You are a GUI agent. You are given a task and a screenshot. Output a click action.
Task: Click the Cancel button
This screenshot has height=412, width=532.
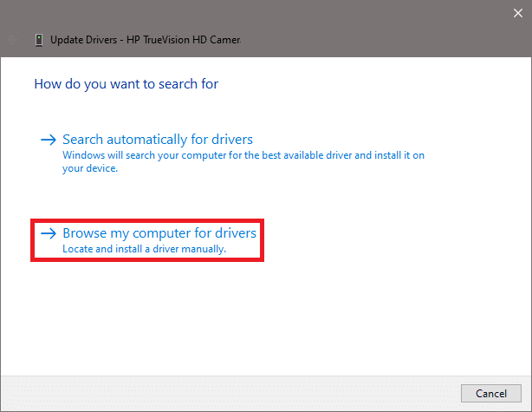point(491,393)
